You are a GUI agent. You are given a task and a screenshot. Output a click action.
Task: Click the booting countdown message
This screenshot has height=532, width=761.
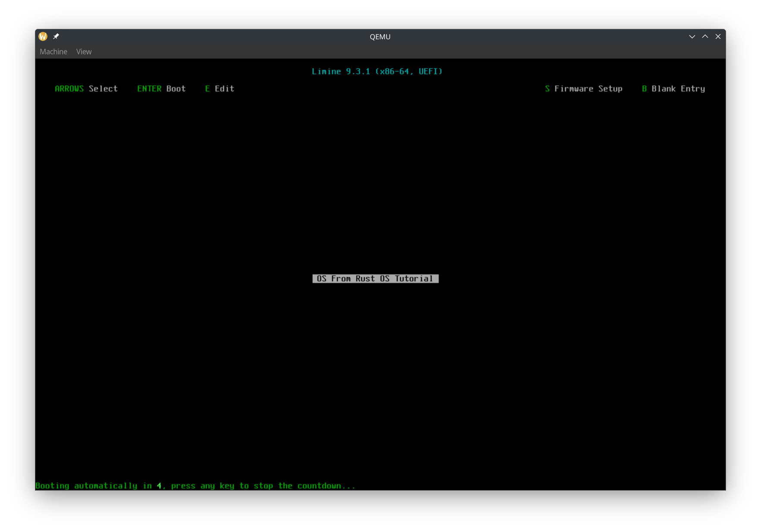195,485
